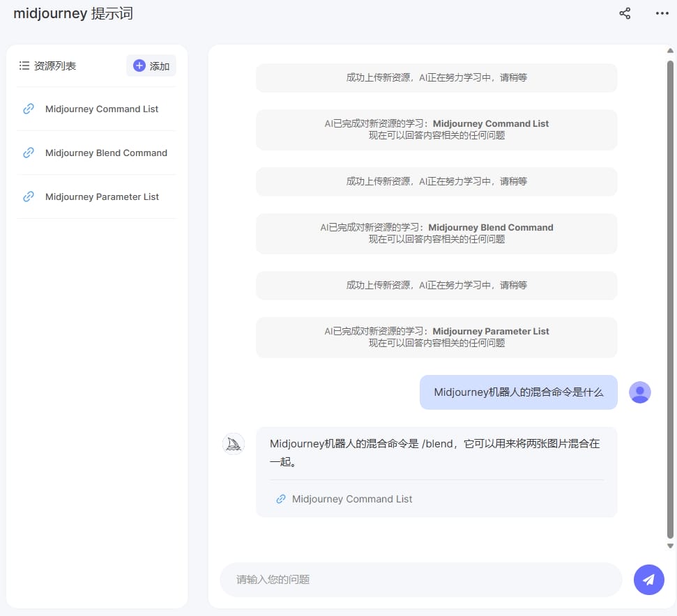
Task: Click the chat vertical scrollbar thumb
Action: click(670, 300)
